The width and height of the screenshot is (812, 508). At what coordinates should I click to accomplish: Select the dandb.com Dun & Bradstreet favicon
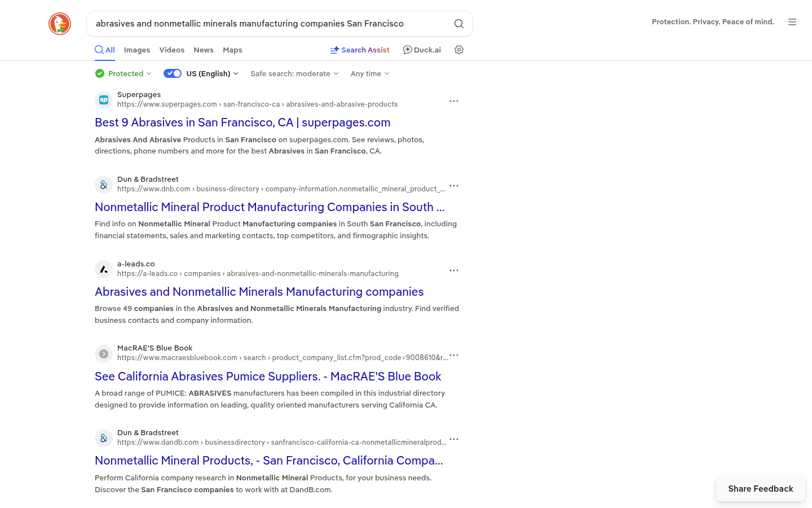(x=104, y=438)
